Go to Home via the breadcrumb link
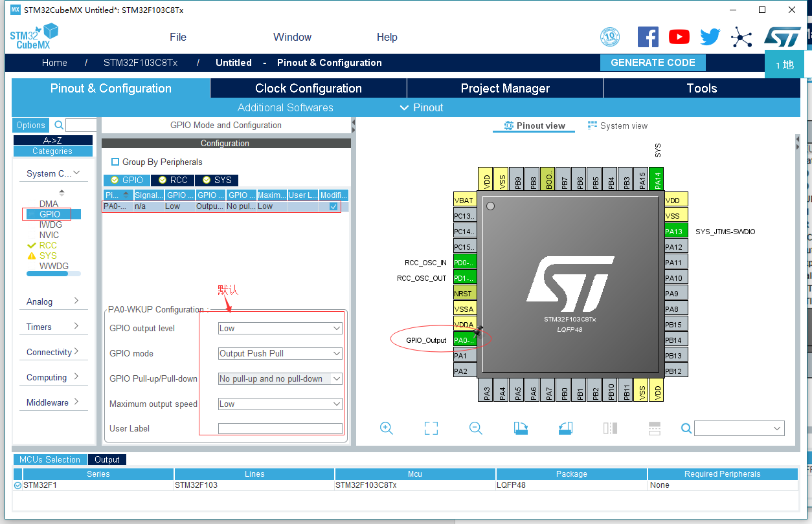This screenshot has width=812, height=524. pos(54,62)
